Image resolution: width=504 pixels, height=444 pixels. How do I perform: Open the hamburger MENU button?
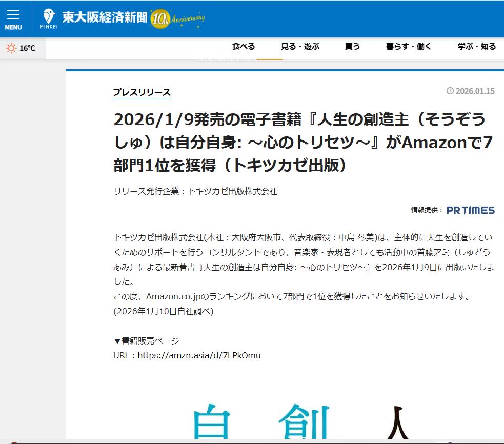coord(13,19)
